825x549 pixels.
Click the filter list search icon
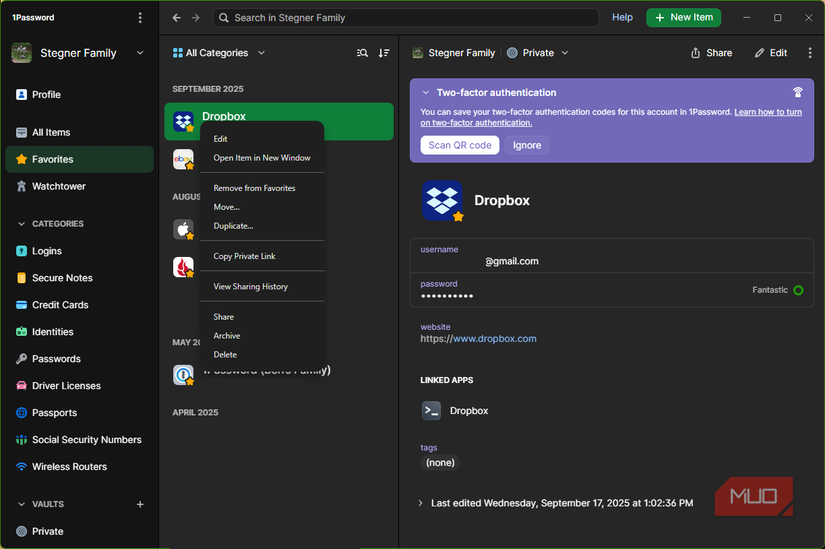362,53
